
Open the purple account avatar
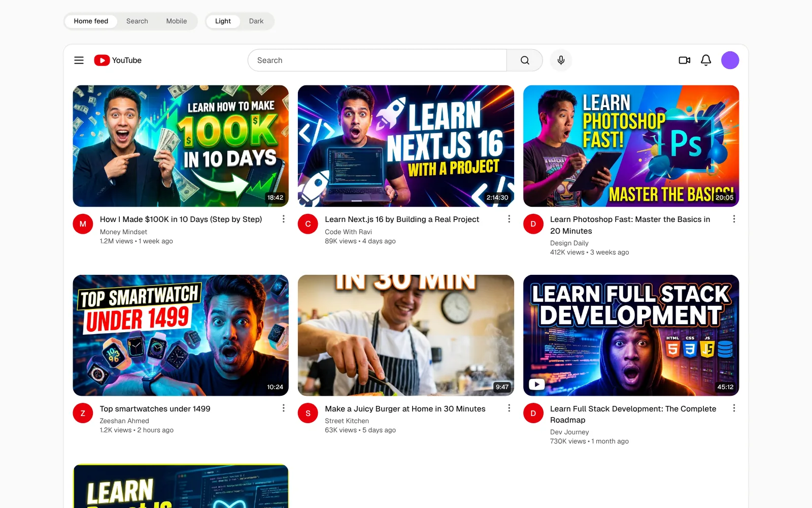[730, 60]
